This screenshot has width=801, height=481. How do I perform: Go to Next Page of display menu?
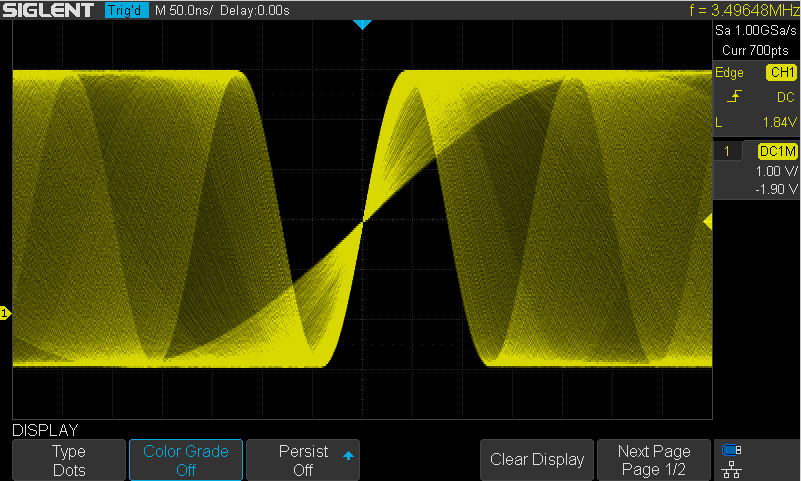[653, 460]
